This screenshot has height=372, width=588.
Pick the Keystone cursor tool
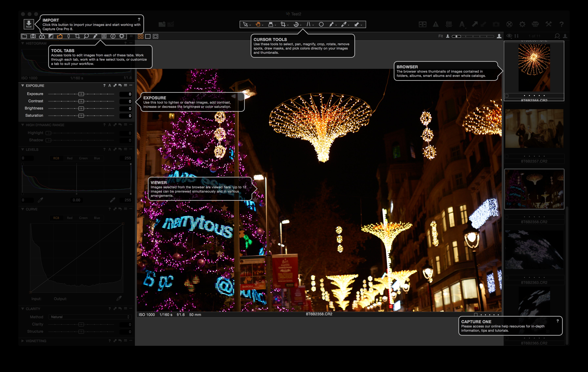(x=308, y=24)
